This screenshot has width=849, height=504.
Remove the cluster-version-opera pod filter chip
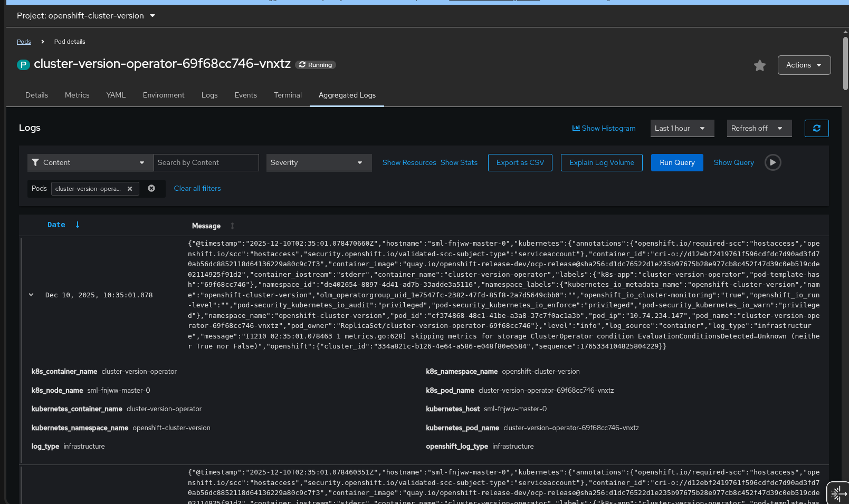click(x=130, y=189)
